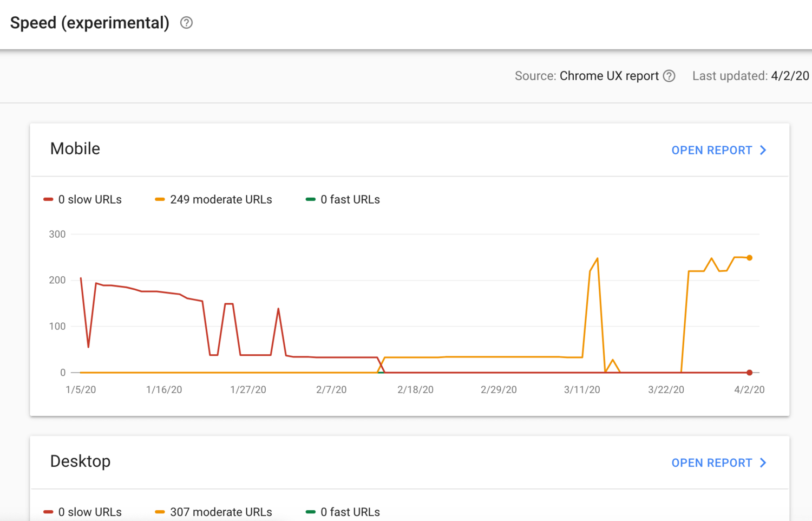Click help icon next to Chrome UX report
Screen dimensions: 812x521
click(x=670, y=76)
